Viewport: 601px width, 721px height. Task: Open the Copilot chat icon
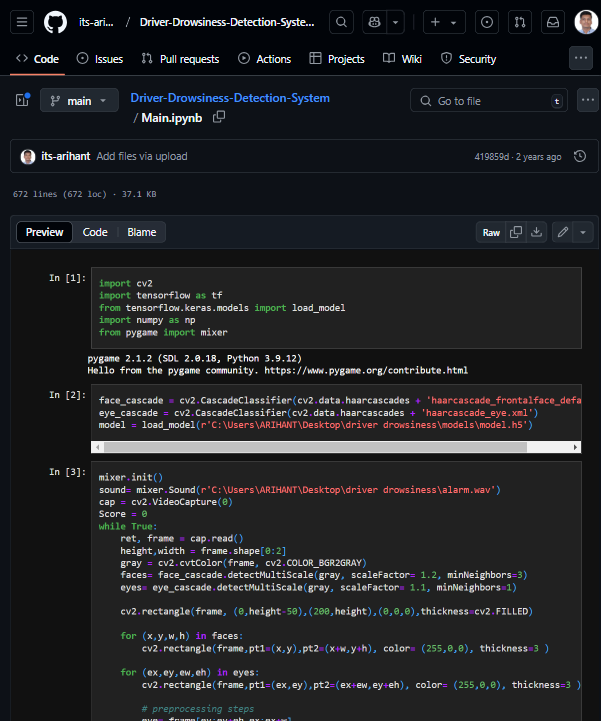[376, 22]
